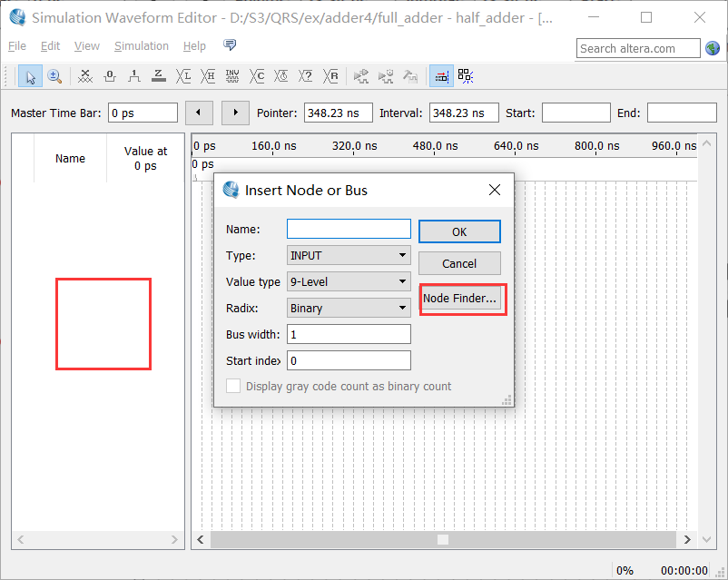This screenshot has height=580, width=728.
Task: Open the File menu
Action: click(17, 46)
